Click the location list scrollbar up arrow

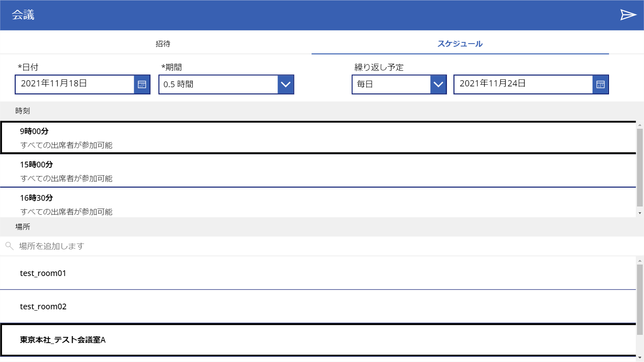(640, 260)
